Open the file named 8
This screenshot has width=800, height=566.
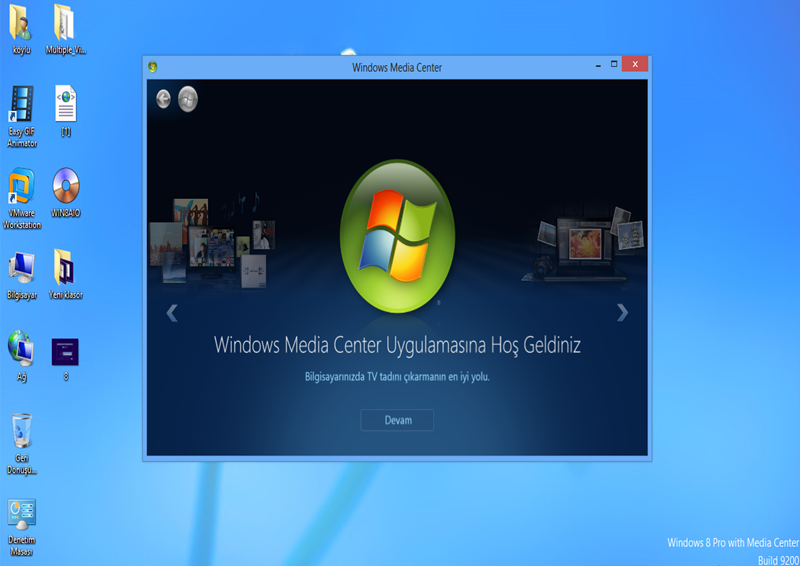coord(65,358)
